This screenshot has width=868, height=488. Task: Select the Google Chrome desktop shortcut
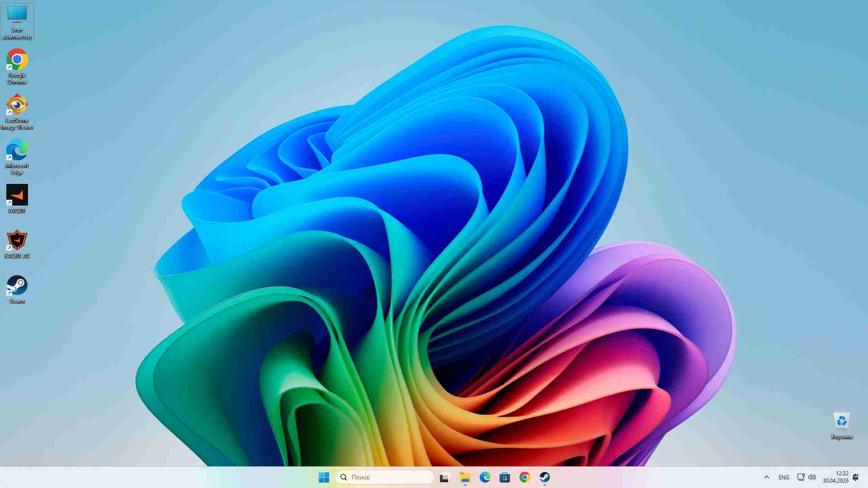tap(17, 66)
